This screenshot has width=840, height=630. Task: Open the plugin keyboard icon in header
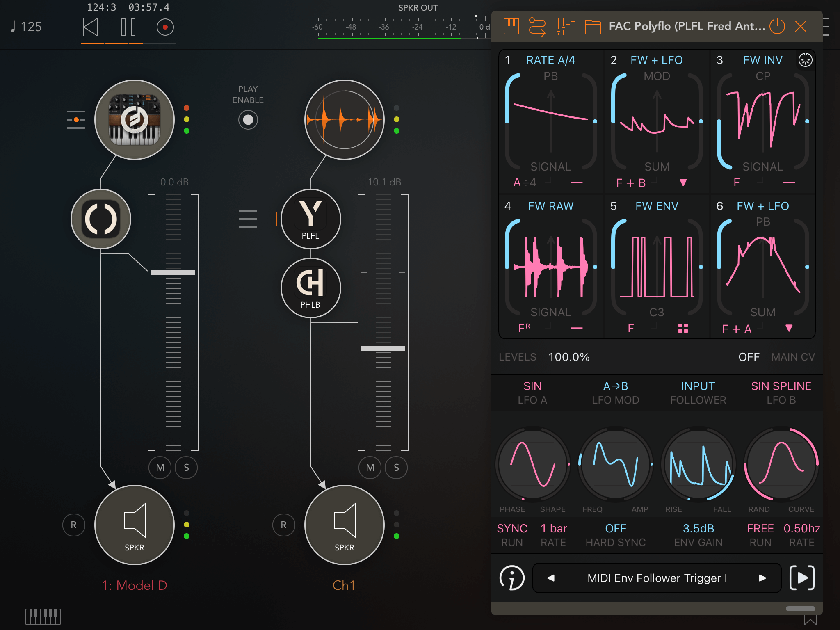click(x=511, y=27)
